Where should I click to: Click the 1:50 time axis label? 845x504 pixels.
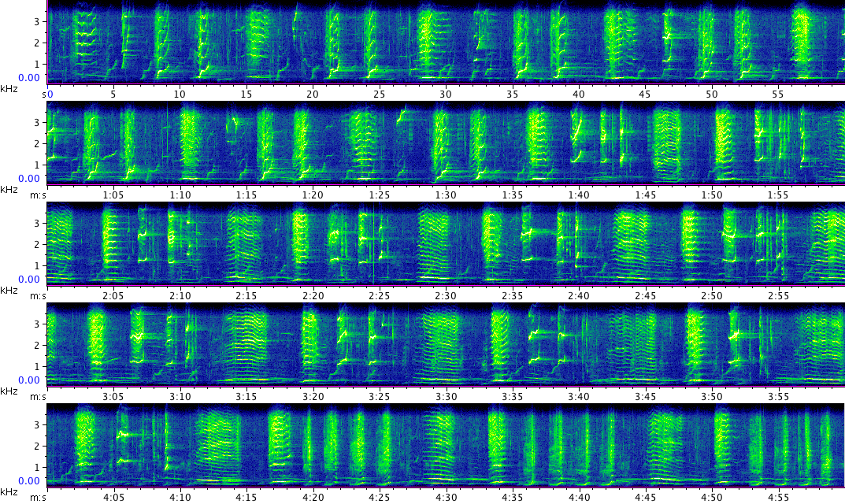(x=712, y=195)
